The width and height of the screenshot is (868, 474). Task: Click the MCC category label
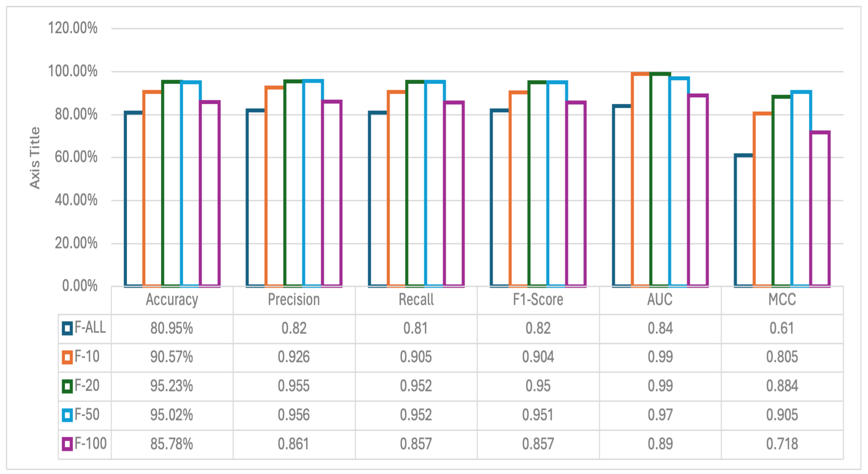point(782,299)
